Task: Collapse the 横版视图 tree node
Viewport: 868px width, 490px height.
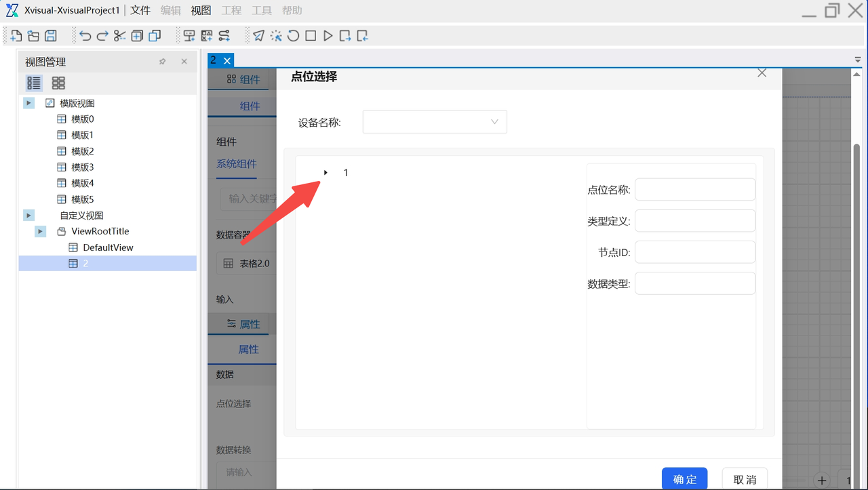Action: 28,103
